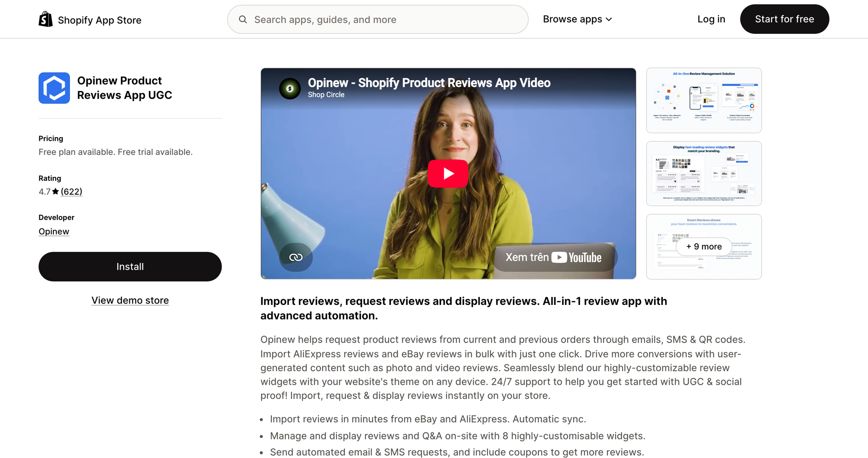Open the video title link in player

(x=429, y=83)
